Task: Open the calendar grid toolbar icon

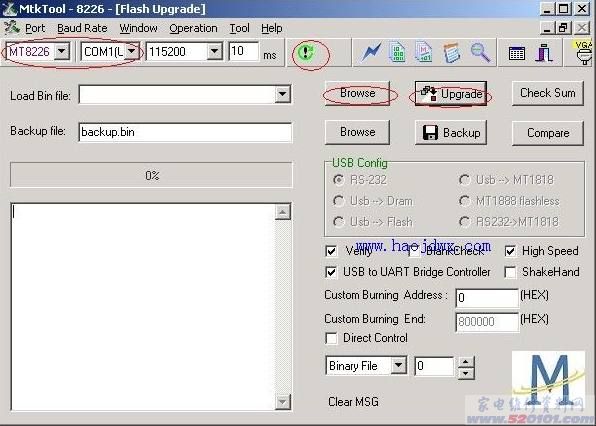Action: click(x=517, y=53)
